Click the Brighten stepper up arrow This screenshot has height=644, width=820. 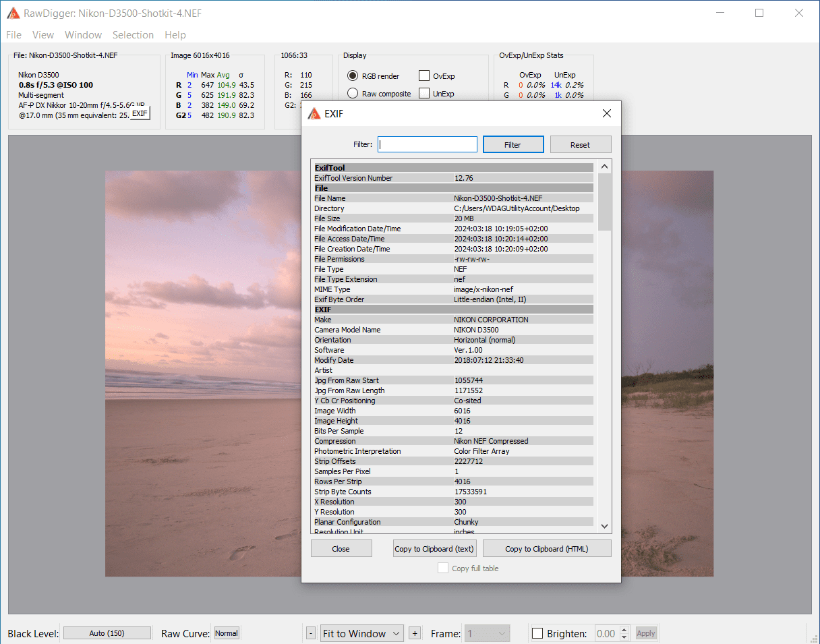(624, 630)
